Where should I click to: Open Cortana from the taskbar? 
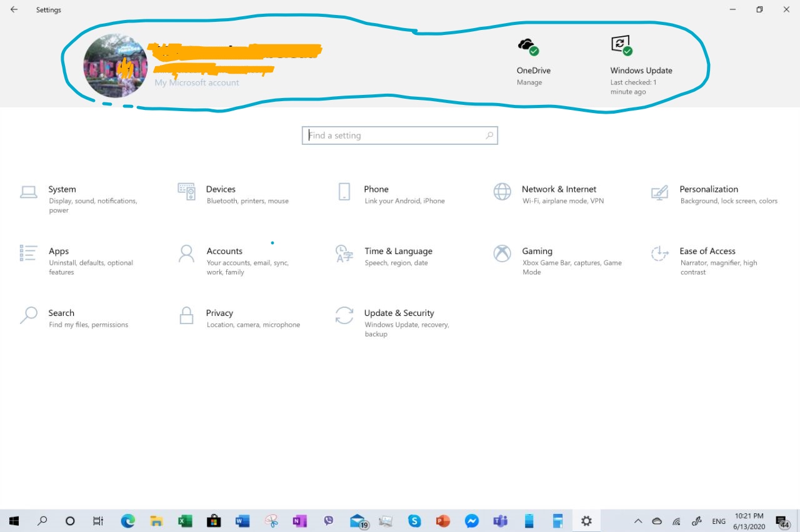70,521
